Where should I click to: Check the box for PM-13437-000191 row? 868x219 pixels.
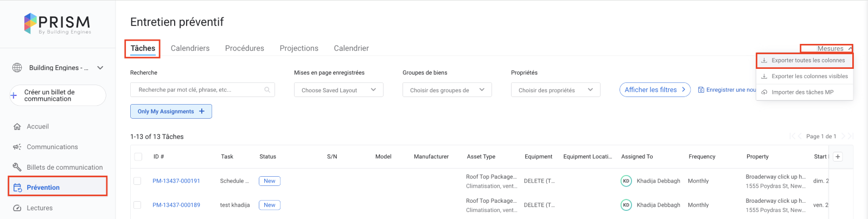coord(137,181)
